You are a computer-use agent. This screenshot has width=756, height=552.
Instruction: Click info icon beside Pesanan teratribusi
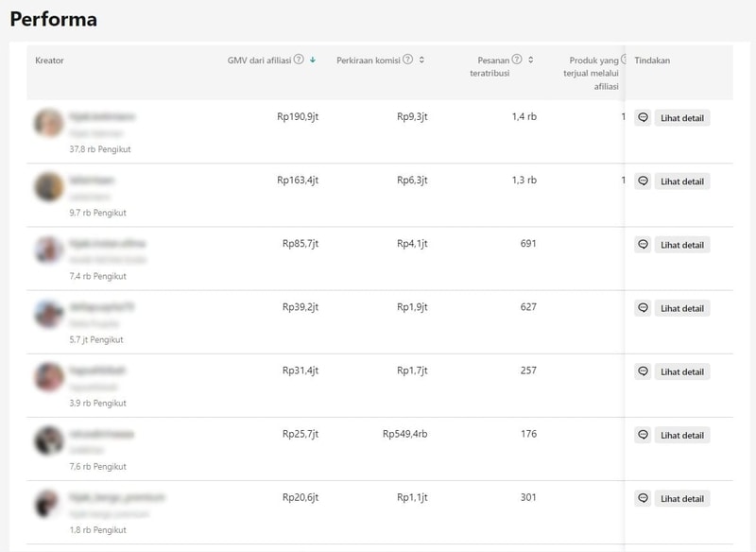click(x=517, y=60)
